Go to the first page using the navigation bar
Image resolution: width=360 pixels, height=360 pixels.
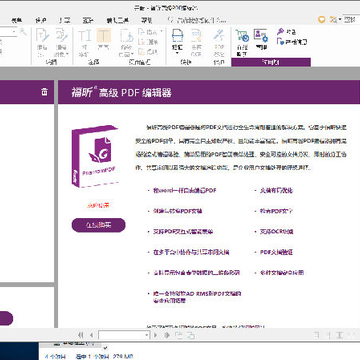pos(80,335)
